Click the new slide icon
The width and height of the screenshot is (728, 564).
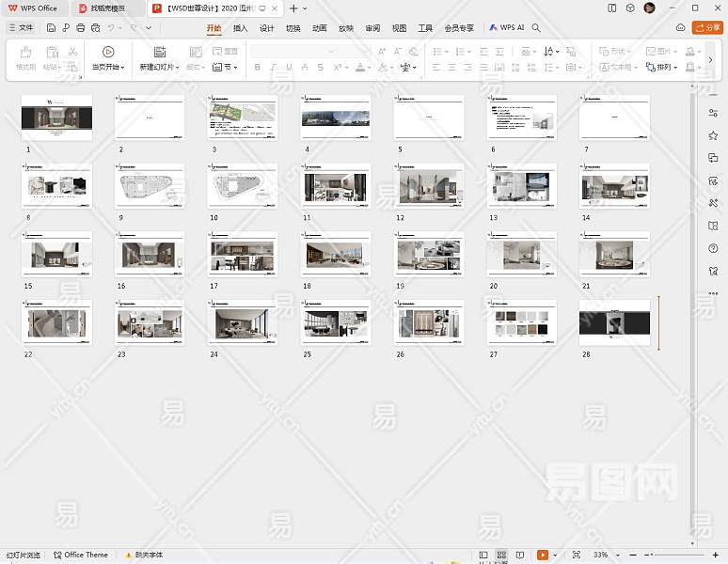tap(159, 53)
